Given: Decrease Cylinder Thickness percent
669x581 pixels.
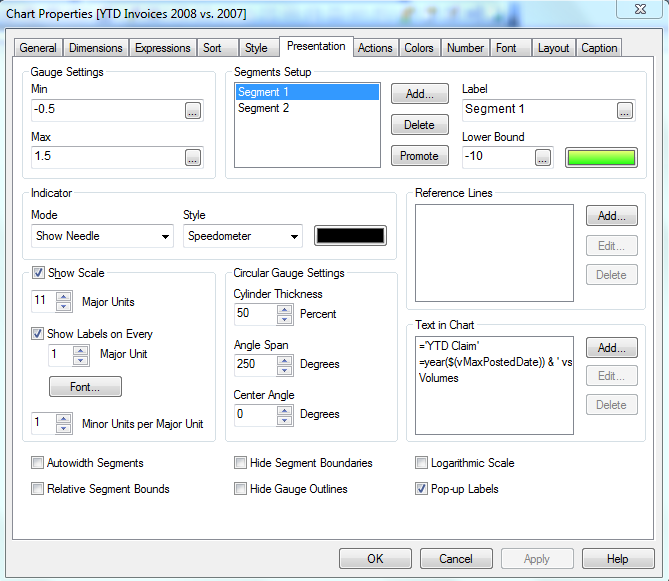Looking at the screenshot, I should (x=285, y=320).
